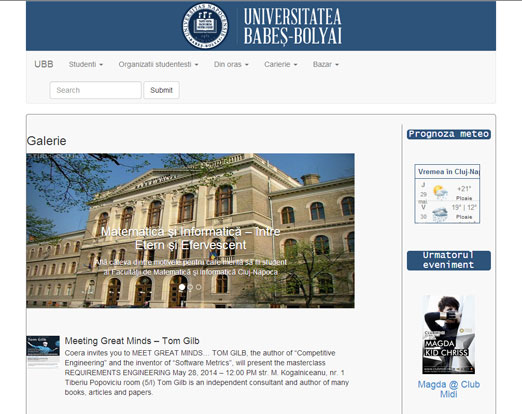Viewport: 522px width, 414px height.
Task: Go to the UBB home link
Action: coord(44,64)
